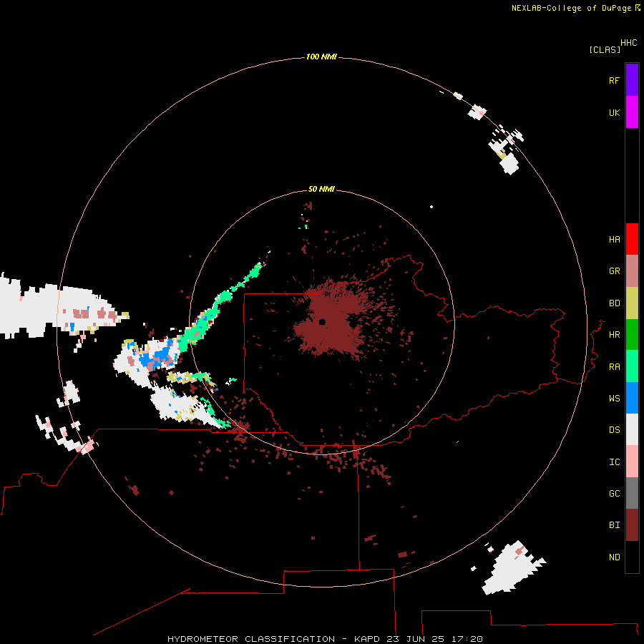The height and width of the screenshot is (644, 644).
Task: Click the gray GC legend swatch
Action: pyautogui.click(x=632, y=493)
